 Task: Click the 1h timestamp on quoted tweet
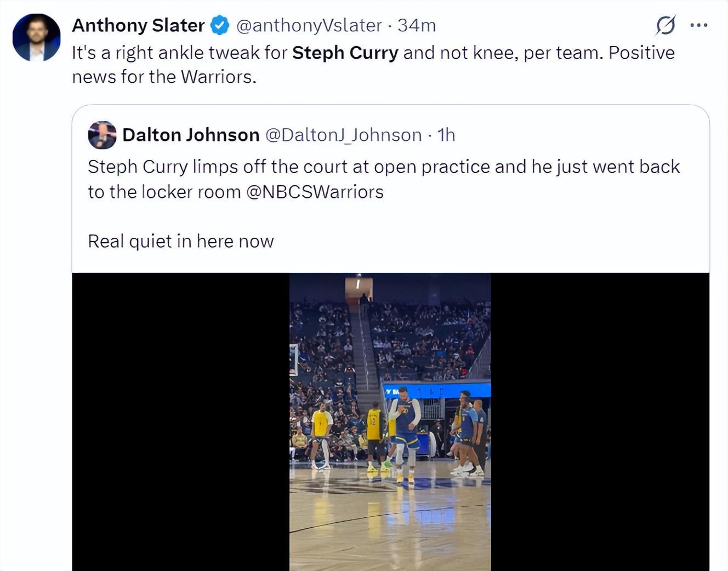coord(446,135)
